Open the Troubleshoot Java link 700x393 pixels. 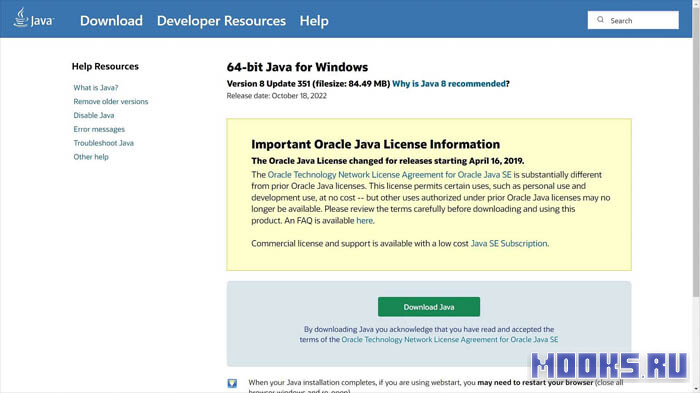pyautogui.click(x=104, y=143)
